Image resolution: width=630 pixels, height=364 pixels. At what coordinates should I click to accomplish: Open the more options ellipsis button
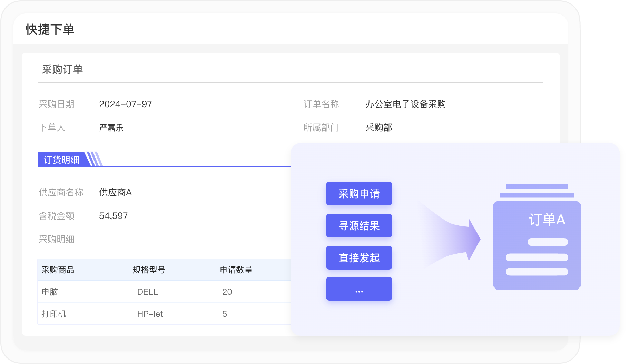click(359, 289)
